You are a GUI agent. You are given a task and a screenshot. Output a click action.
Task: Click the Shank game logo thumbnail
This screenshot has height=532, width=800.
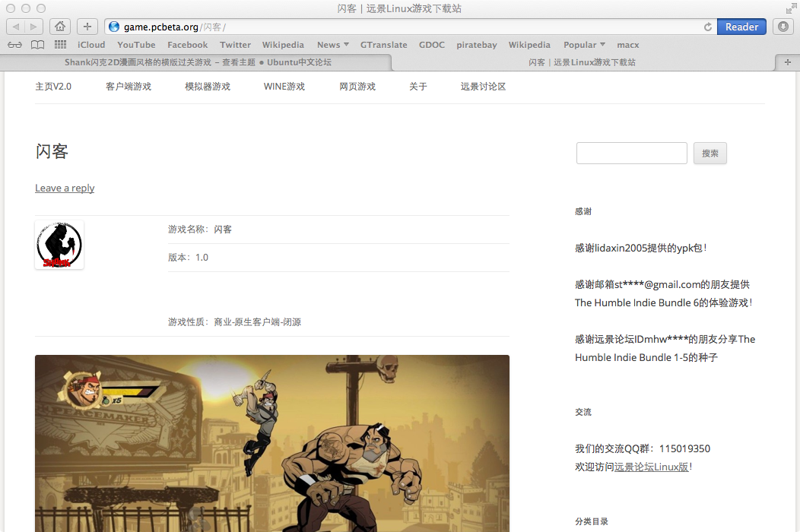click(59, 245)
